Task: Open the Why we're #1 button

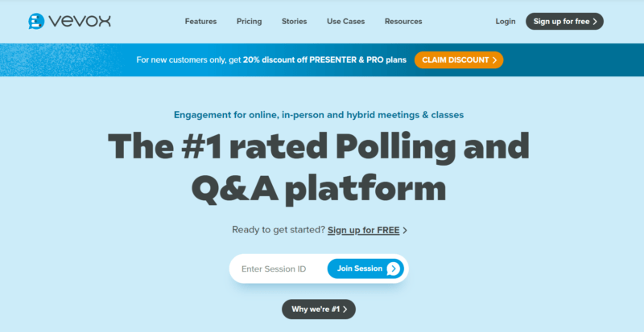Action: pyautogui.click(x=319, y=309)
